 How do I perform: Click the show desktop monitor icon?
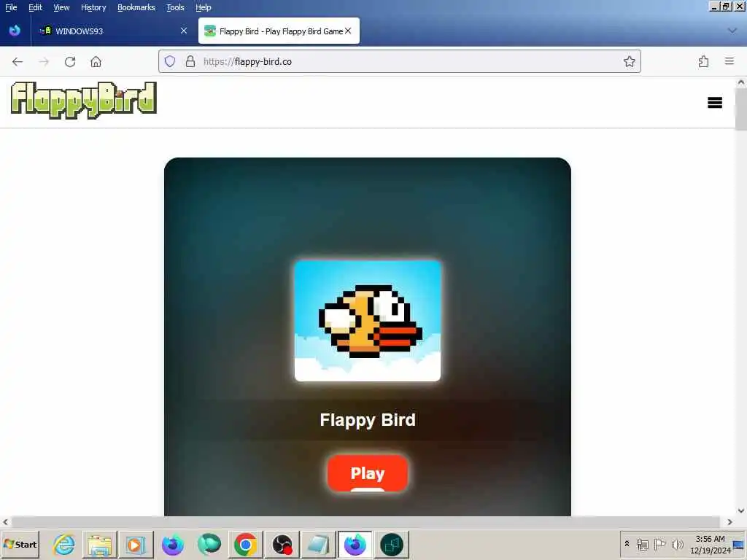click(x=739, y=544)
